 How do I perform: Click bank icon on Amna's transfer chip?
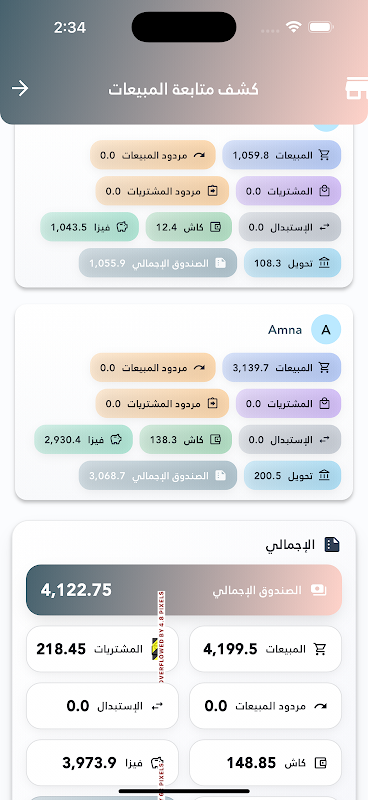click(324, 476)
